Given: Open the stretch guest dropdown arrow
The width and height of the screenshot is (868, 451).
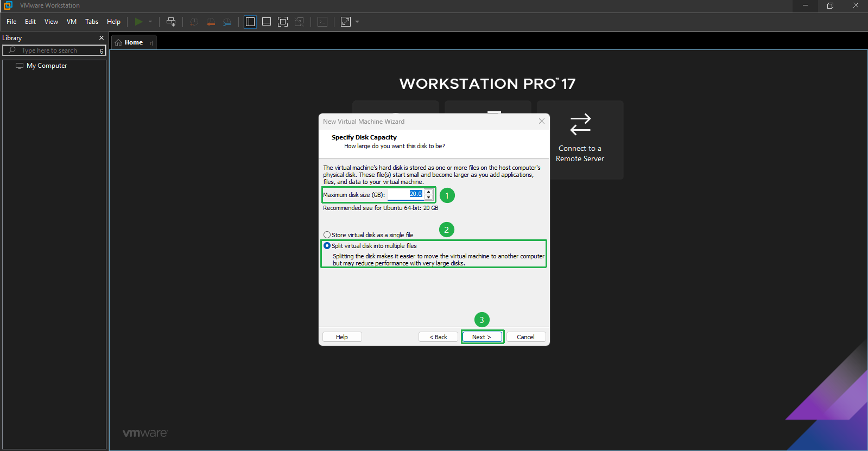Looking at the screenshot, I should 357,22.
